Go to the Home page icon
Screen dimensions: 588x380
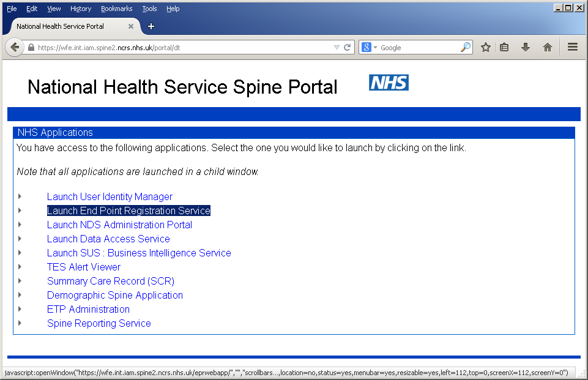pos(548,47)
